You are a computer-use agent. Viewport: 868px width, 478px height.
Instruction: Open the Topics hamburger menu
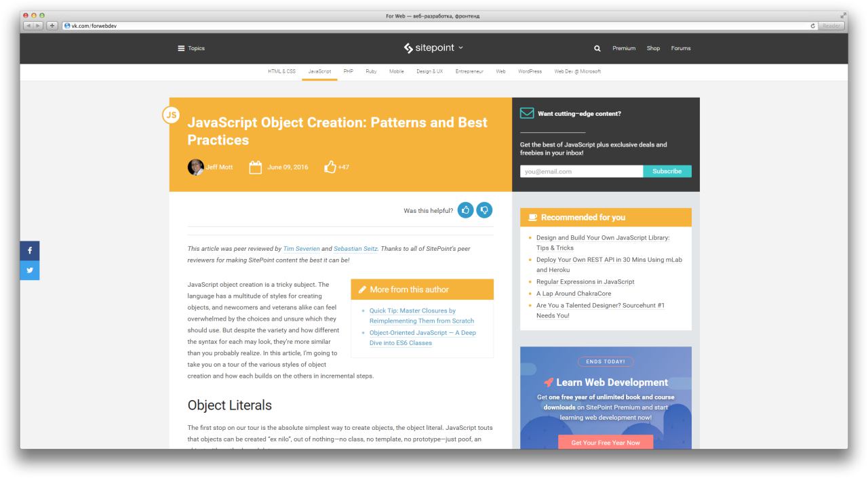[191, 48]
